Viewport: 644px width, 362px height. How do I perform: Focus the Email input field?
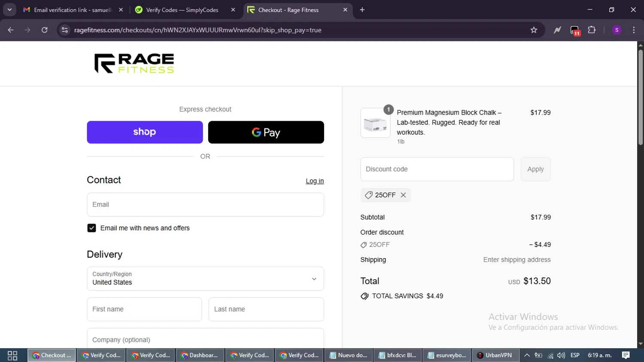[x=205, y=204]
